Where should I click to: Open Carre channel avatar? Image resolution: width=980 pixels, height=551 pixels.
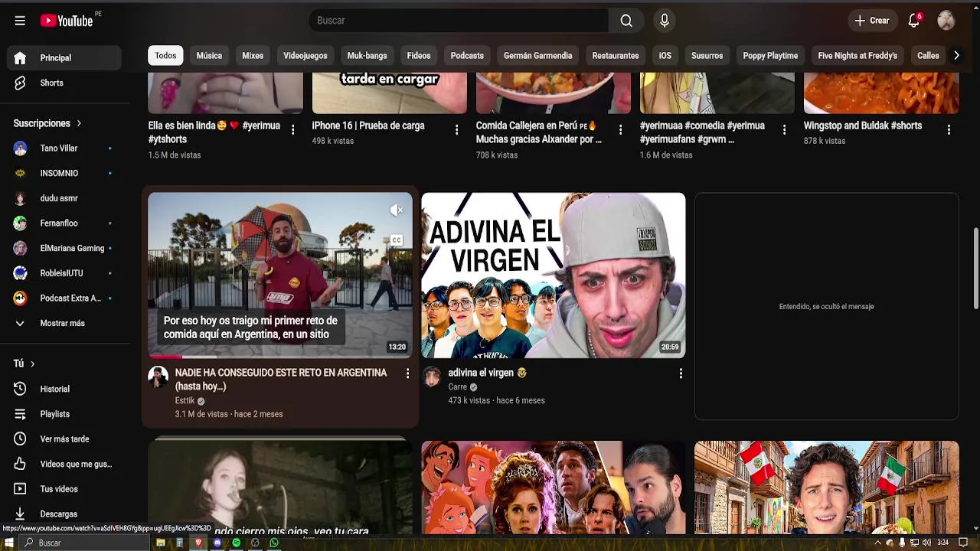pos(432,376)
